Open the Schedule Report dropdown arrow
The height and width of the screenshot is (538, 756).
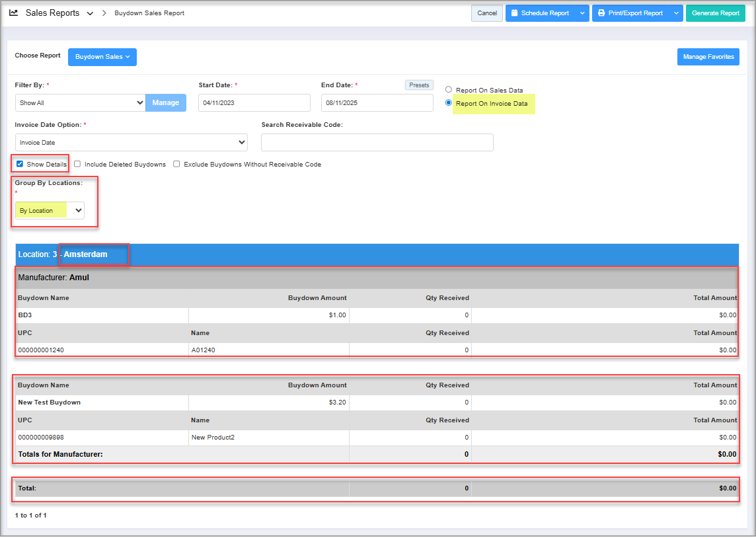[x=582, y=13]
